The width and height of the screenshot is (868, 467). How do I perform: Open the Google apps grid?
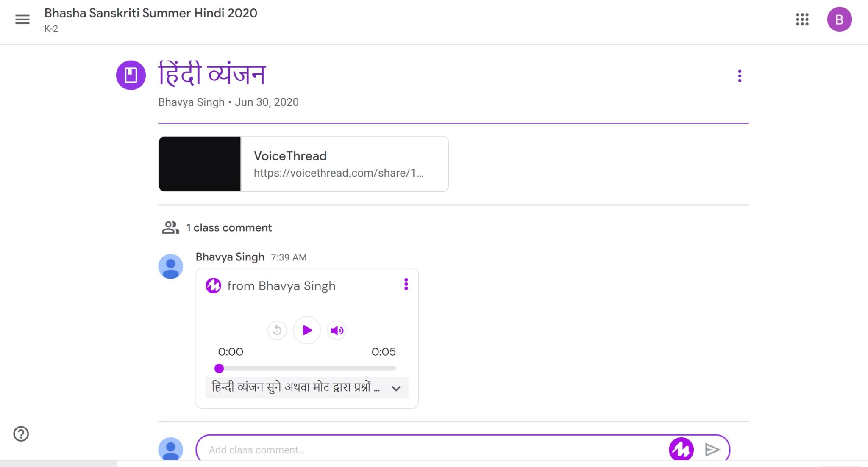(803, 19)
